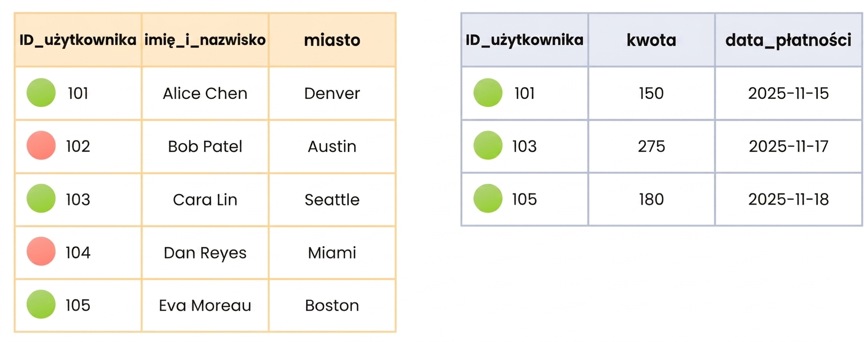Click the green dot beside 105 in payments table
This screenshot has width=868, height=342.
coord(488,198)
